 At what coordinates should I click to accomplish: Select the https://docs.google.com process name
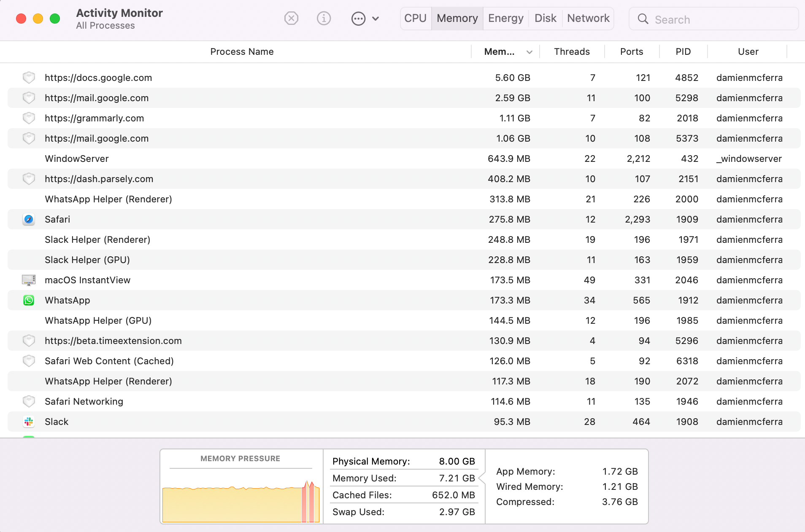[98, 78]
